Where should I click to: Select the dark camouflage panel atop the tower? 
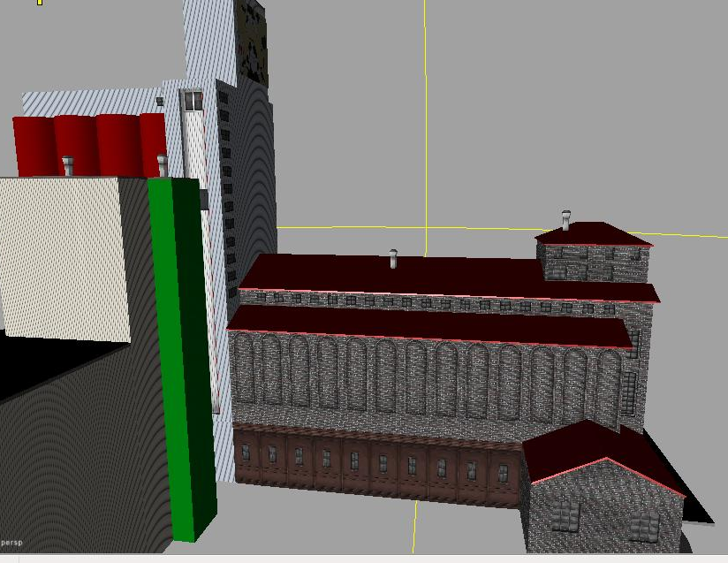[252, 42]
